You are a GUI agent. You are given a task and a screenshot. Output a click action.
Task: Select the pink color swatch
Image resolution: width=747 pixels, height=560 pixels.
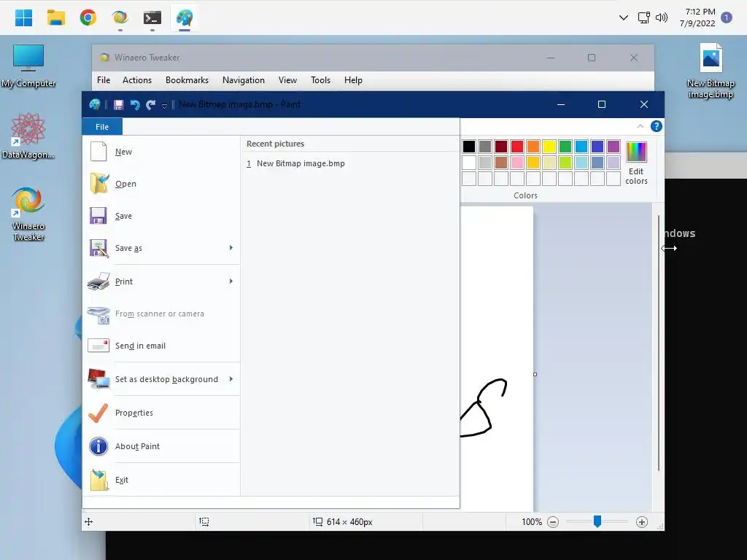(x=517, y=163)
